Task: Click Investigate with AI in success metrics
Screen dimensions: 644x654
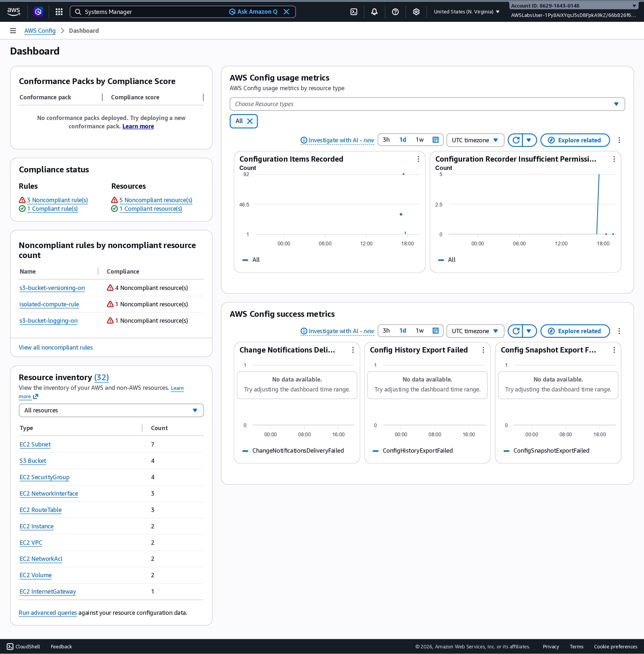Action: click(x=337, y=331)
